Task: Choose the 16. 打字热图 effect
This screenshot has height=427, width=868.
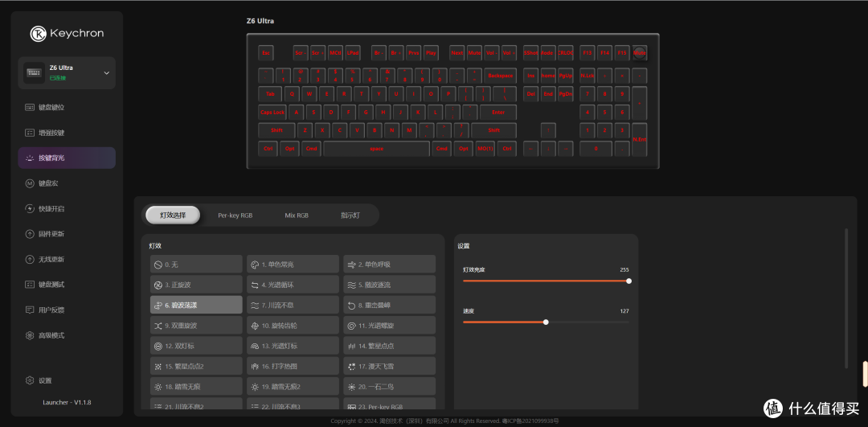Action: click(293, 366)
